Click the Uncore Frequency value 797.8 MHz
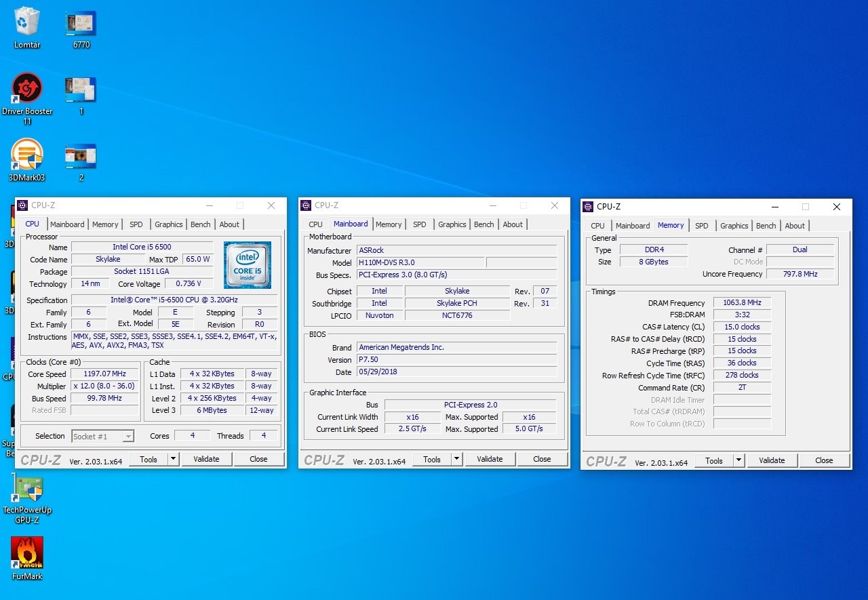 [x=800, y=274]
